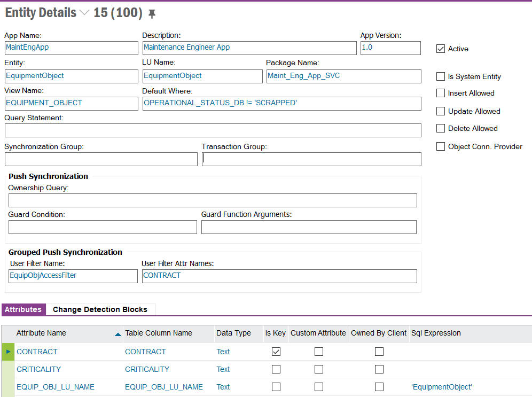Click the EQUIP_OBJ_LU_NAME attribute link

55,387
